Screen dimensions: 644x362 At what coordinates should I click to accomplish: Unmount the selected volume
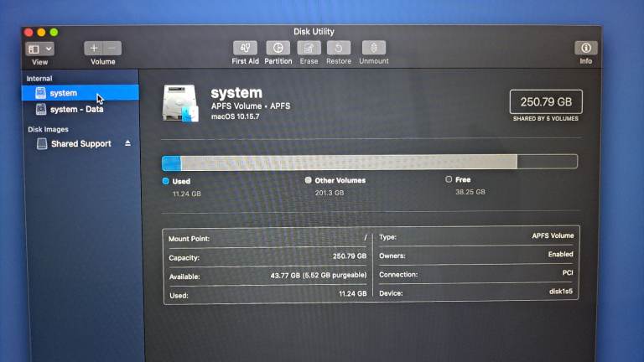point(373,49)
